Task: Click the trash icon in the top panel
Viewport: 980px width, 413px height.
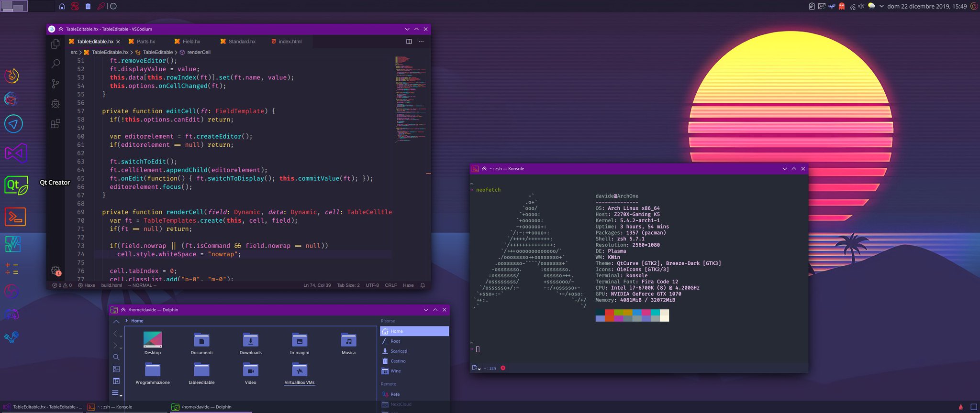Action: [x=88, y=6]
